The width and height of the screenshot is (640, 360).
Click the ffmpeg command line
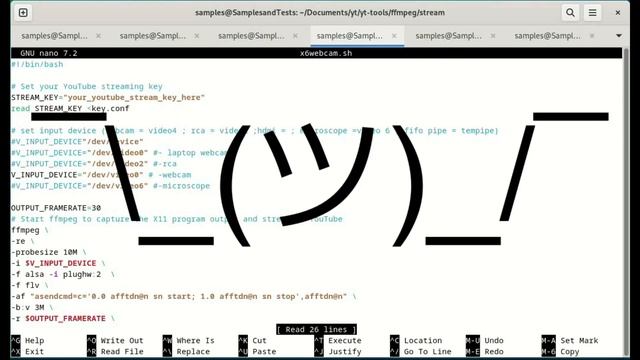tap(29, 230)
